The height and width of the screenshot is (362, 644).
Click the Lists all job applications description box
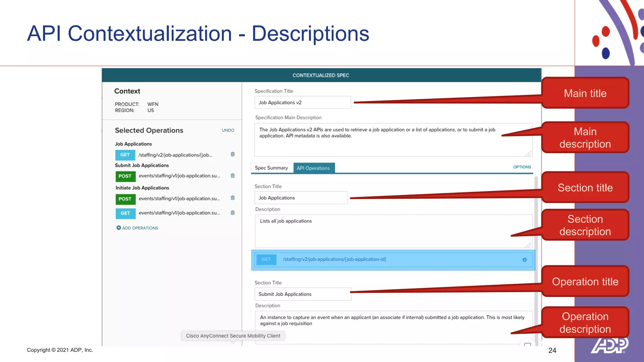393,231
